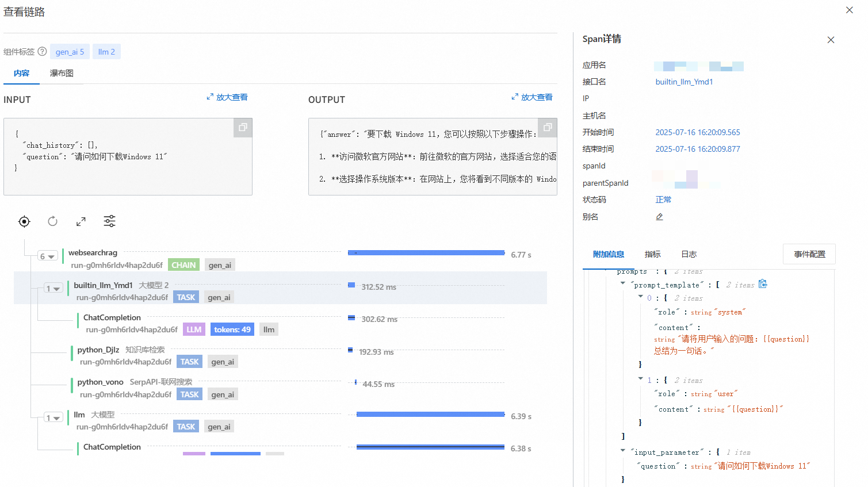Collapse the builtin_llm_Ymd1 child count dropdown
The image size is (868, 487).
tap(53, 289)
